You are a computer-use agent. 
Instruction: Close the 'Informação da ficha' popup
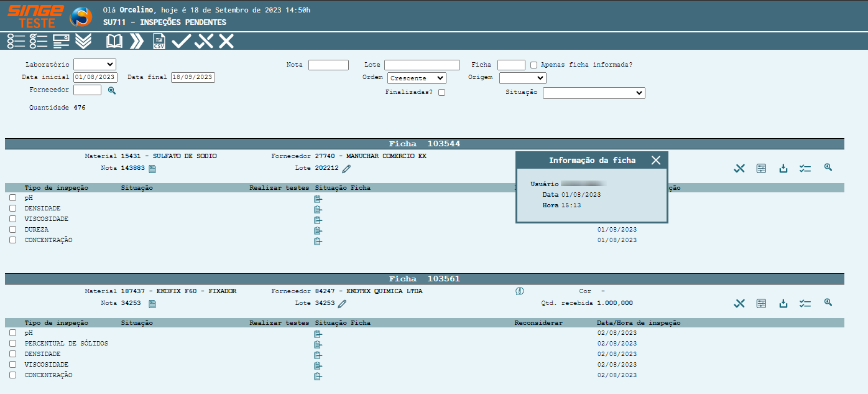656,160
